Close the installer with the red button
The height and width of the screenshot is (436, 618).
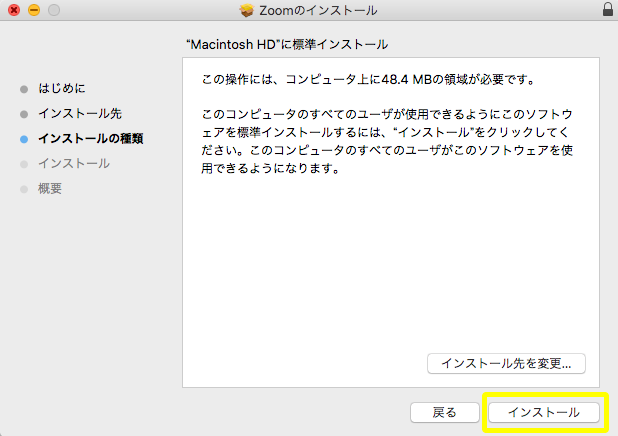[14, 10]
